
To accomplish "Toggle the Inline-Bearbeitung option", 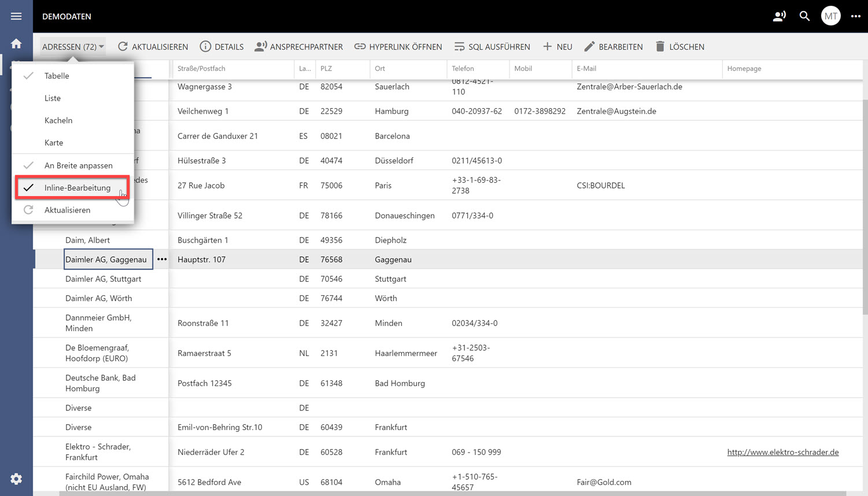I will coord(77,188).
